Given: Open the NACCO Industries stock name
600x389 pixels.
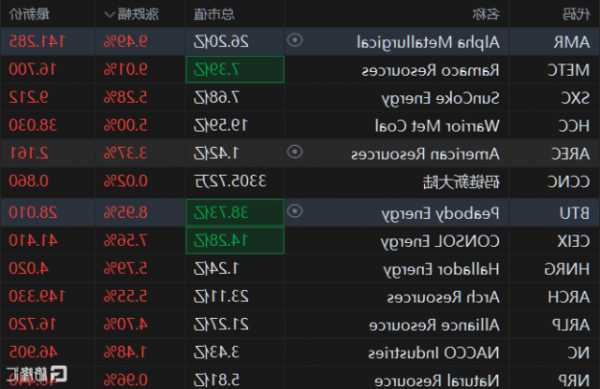Looking at the screenshot, I should 434,353.
